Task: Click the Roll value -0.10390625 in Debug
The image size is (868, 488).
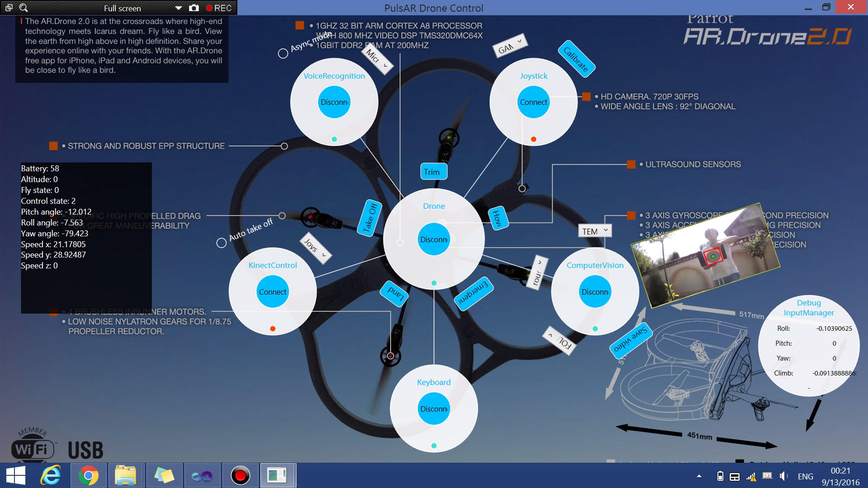Action: click(x=834, y=328)
